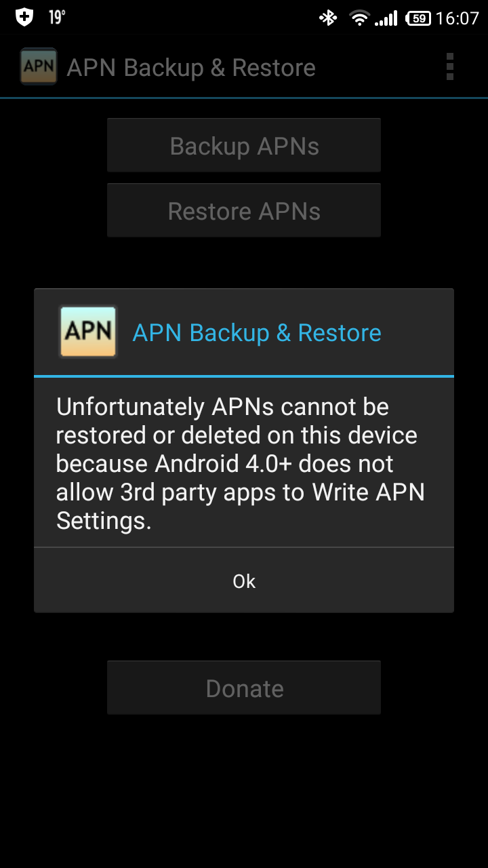The height and width of the screenshot is (868, 488).
Task: Tap the action bar title APN Backup & Restore
Action: [191, 68]
